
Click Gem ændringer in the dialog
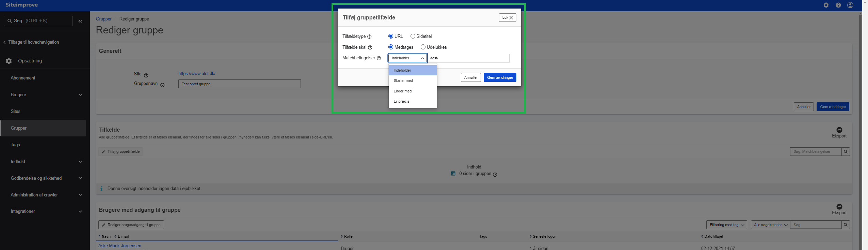[500, 77]
